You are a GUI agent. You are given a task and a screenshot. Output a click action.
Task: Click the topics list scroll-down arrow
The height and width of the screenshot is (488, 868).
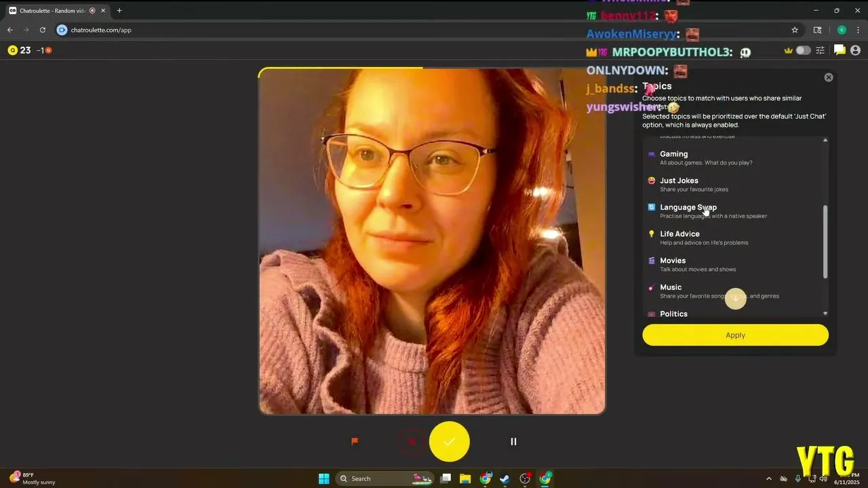(x=825, y=313)
